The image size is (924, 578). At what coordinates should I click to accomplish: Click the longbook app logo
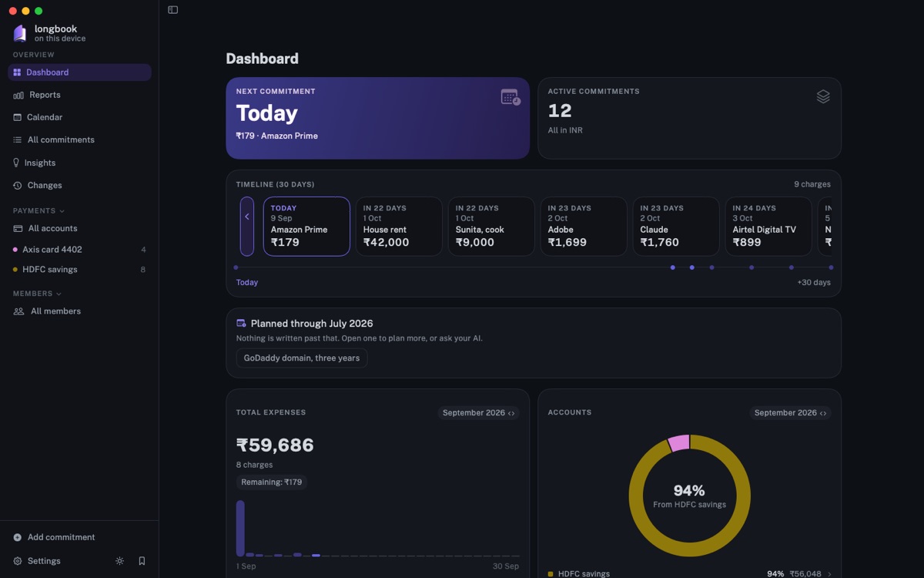(20, 33)
